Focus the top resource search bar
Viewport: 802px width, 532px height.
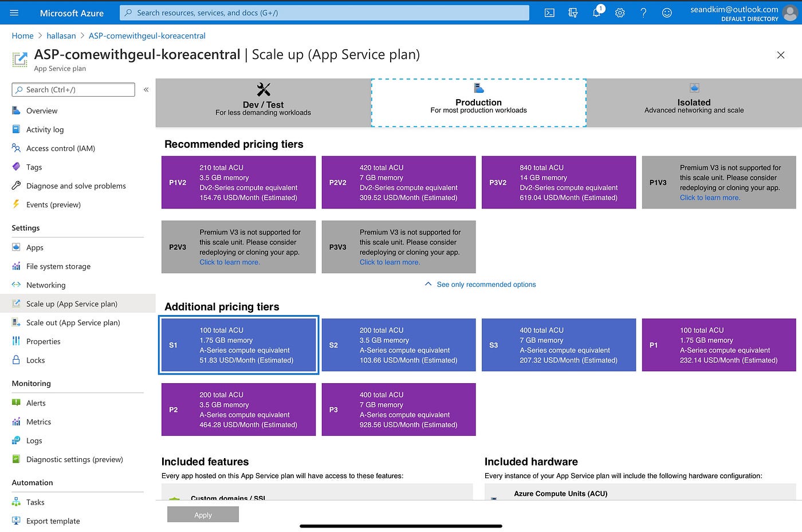point(324,13)
